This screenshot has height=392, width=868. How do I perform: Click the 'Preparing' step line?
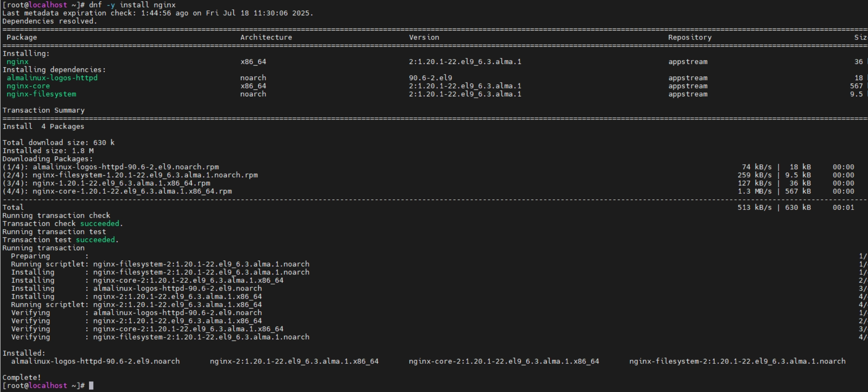(x=50, y=256)
